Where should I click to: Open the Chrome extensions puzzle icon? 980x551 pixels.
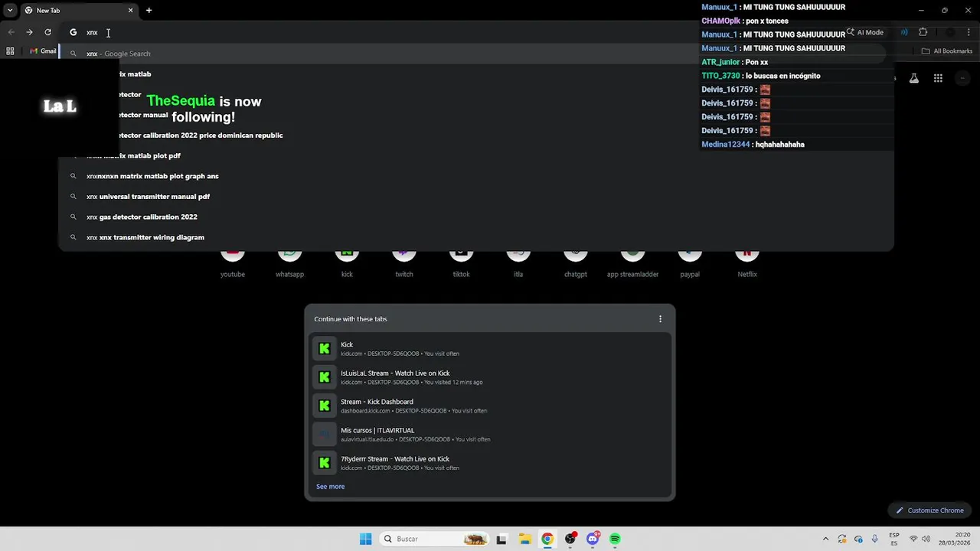923,32
